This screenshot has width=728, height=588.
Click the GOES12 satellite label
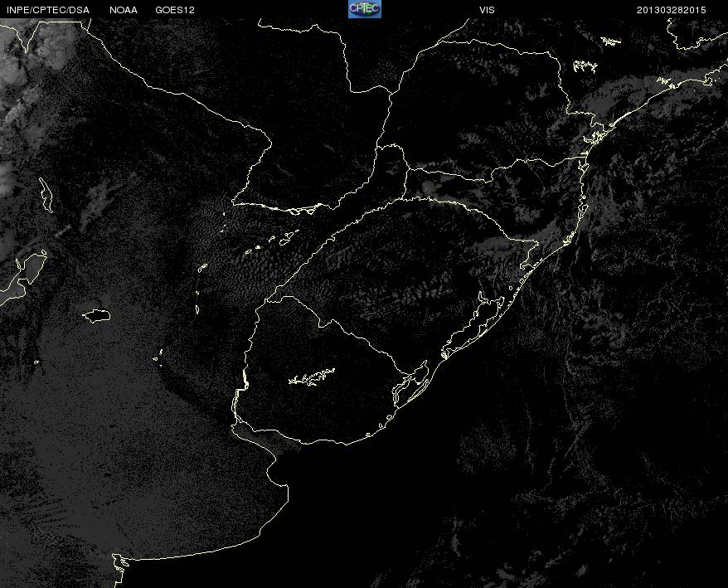[x=175, y=10]
